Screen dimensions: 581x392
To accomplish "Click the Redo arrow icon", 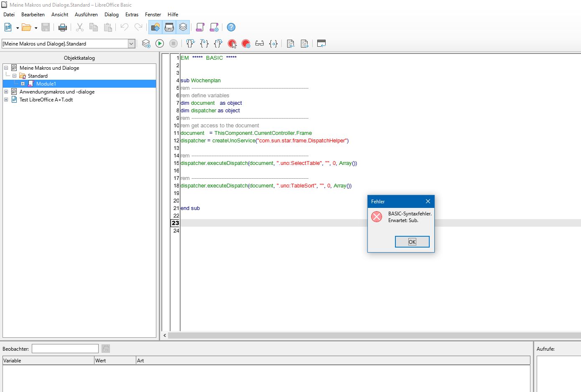I will (138, 27).
